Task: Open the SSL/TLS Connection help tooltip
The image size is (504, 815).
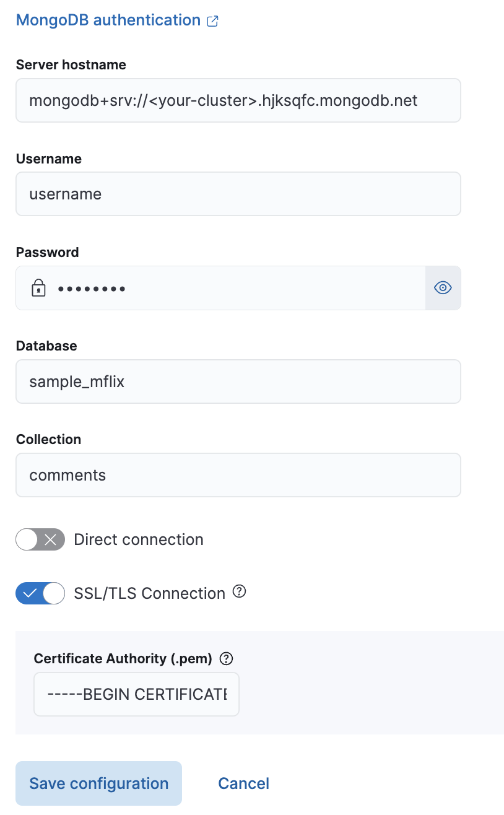Action: point(239,592)
